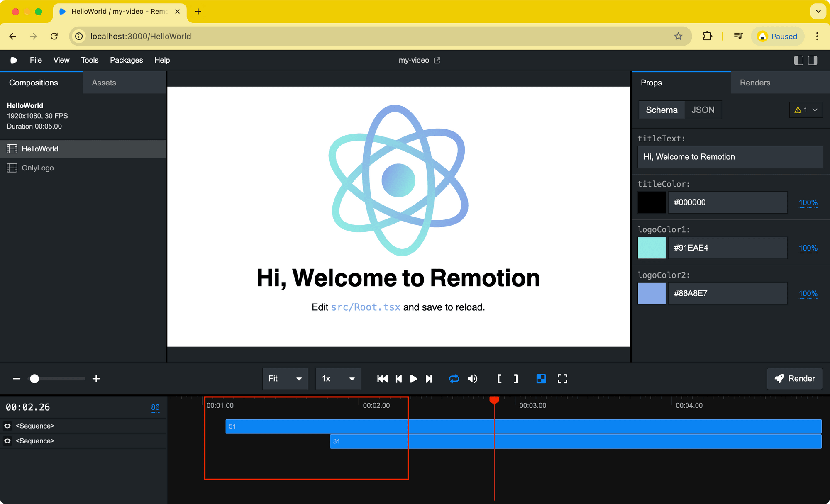Screen dimensions: 830x504
Task: Select the HelloWorld composition
Action: point(83,149)
